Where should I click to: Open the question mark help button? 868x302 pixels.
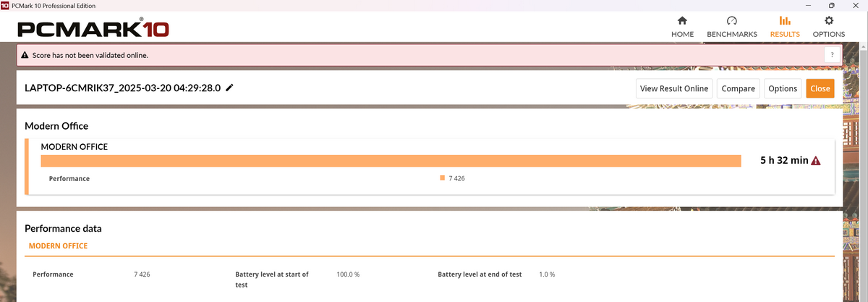tap(832, 55)
